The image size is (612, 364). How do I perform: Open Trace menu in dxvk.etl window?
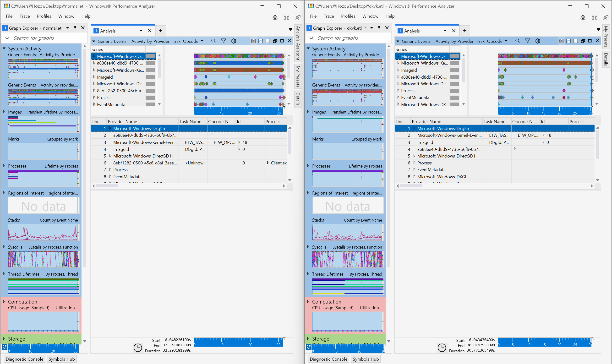(x=328, y=16)
